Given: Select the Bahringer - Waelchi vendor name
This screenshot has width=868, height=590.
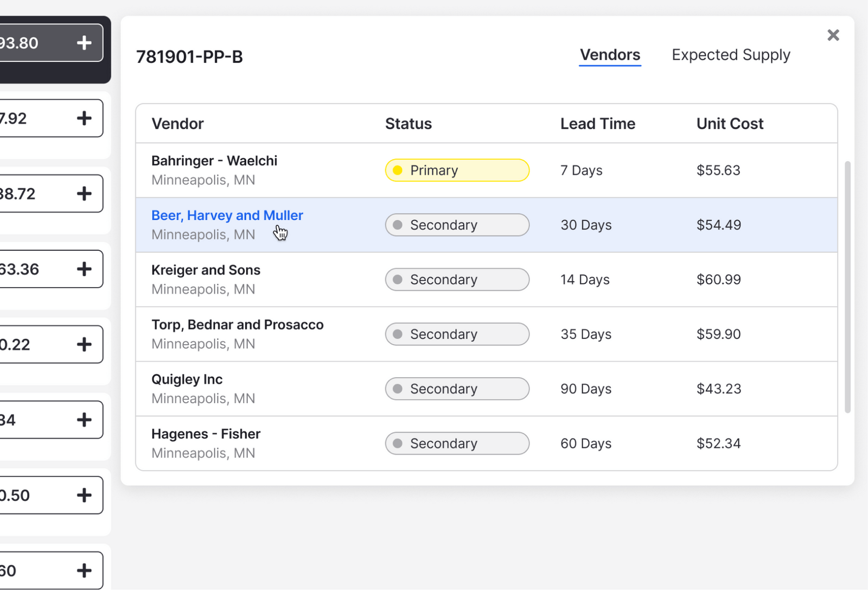Looking at the screenshot, I should coord(214,161).
